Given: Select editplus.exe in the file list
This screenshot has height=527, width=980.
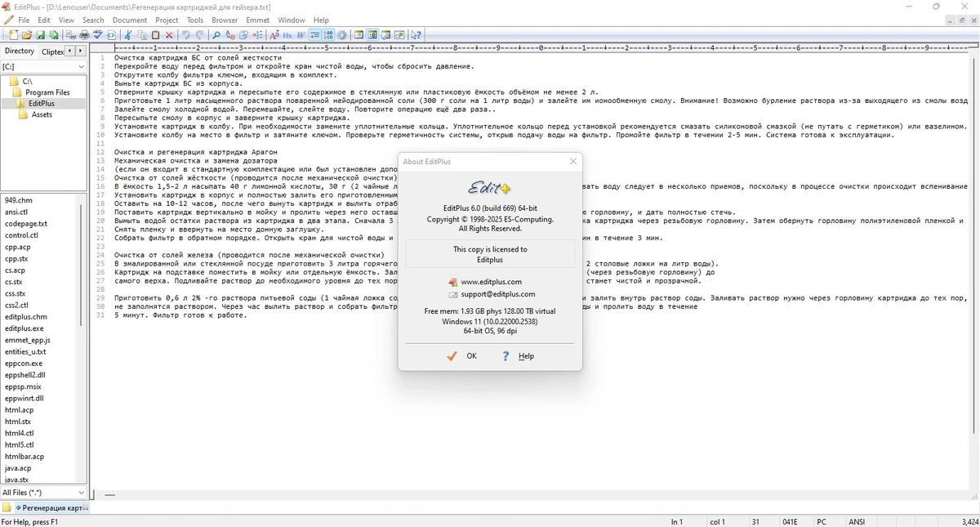Looking at the screenshot, I should click(x=24, y=328).
